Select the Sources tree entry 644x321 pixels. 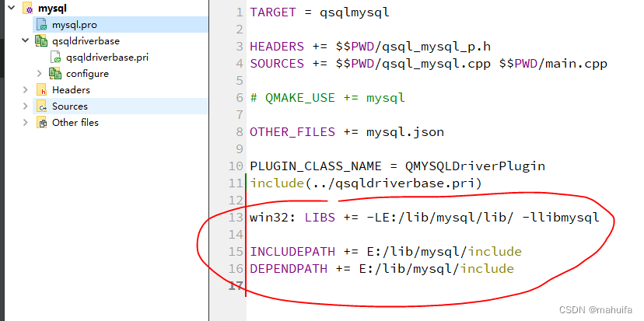(x=70, y=106)
